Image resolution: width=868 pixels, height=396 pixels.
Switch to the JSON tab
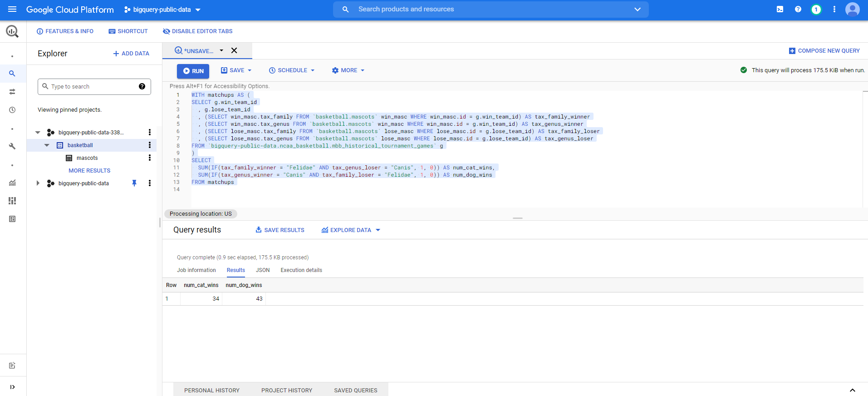pos(263,270)
